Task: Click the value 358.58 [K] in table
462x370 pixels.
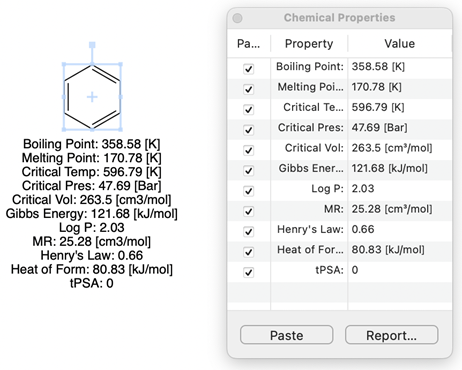Action: (x=378, y=66)
